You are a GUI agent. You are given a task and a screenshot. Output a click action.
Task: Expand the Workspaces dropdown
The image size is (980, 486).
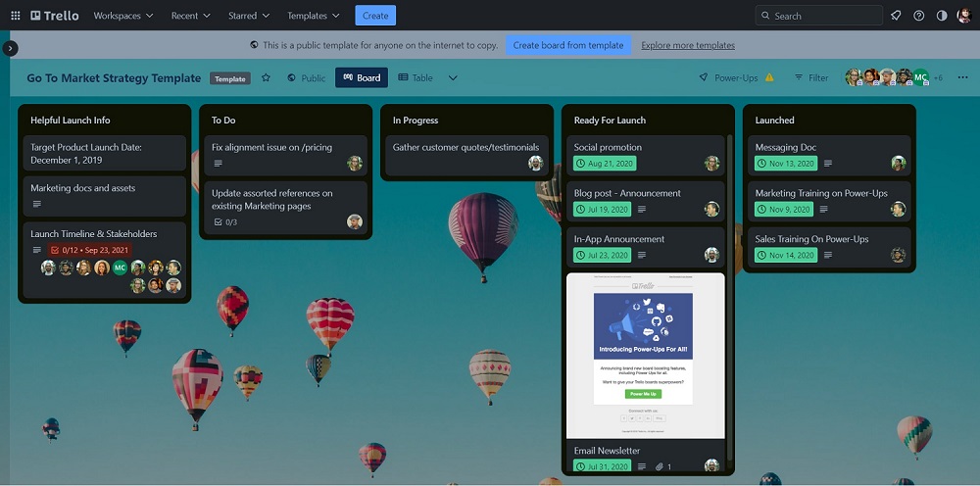(x=123, y=16)
